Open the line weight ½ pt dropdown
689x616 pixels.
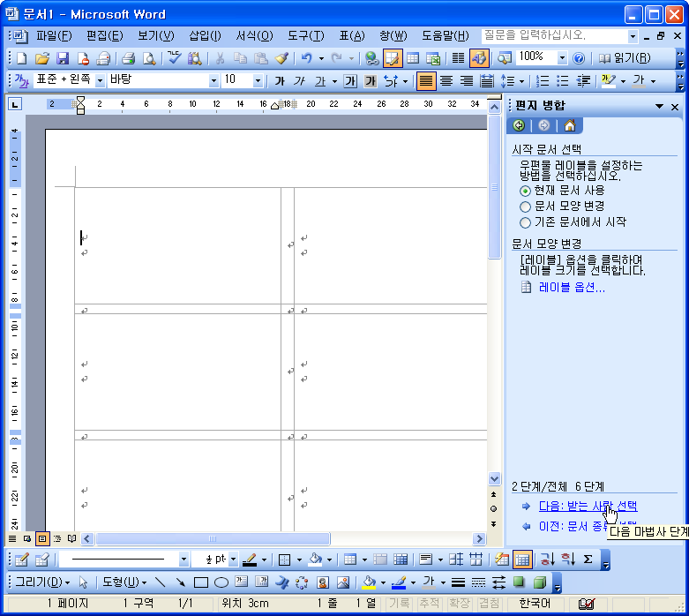[x=233, y=560]
